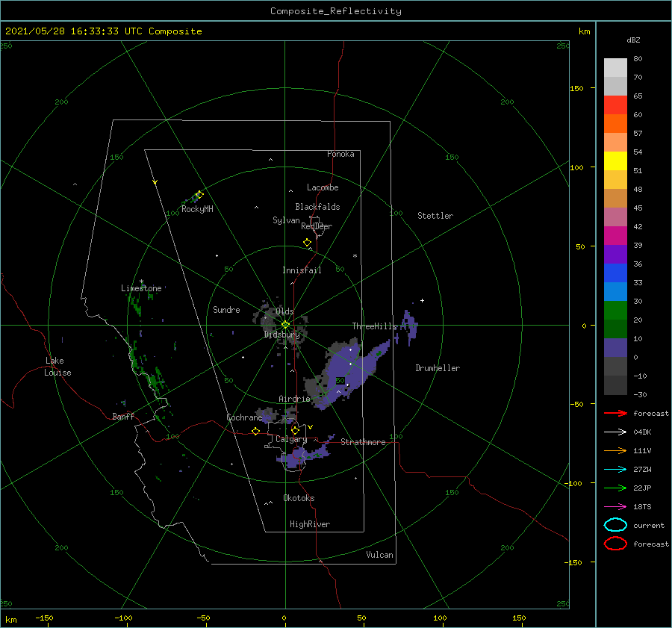Click the red forecast ellipse legend icon
Viewport: 672px width, 628px height.
[615, 544]
